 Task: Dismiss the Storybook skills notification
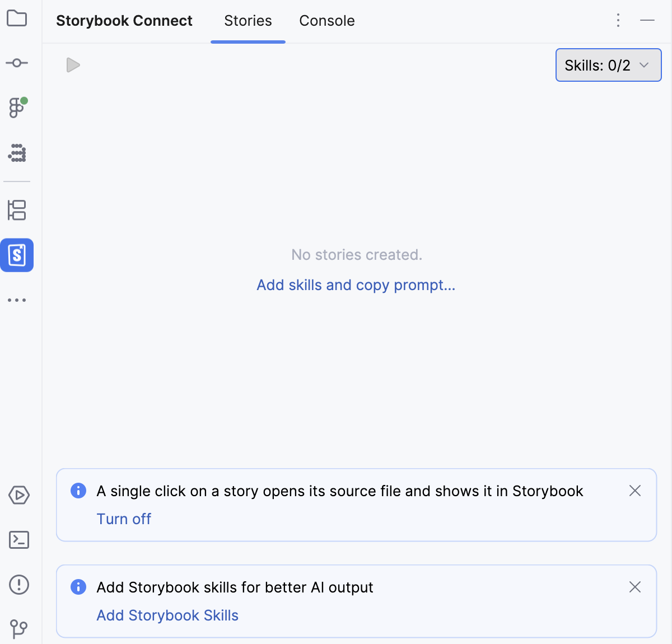[635, 587]
